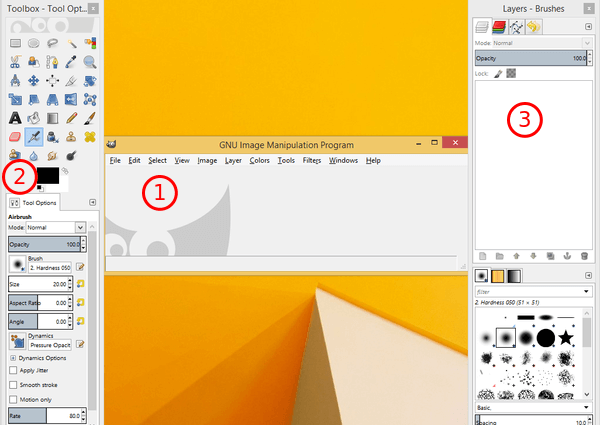
Task: Choose the Free Select lasso tool
Action: 52,43
